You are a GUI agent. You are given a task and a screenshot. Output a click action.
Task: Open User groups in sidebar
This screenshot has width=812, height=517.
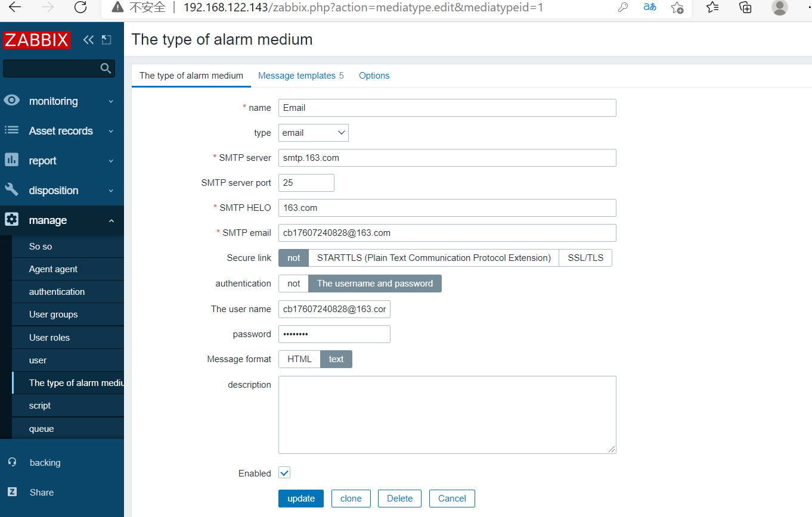click(54, 314)
